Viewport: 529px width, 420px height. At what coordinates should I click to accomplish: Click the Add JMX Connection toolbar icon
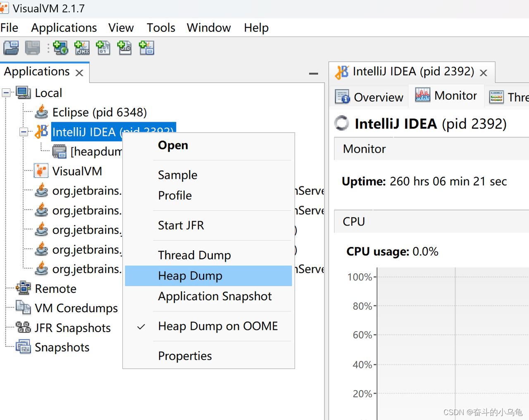[82, 48]
